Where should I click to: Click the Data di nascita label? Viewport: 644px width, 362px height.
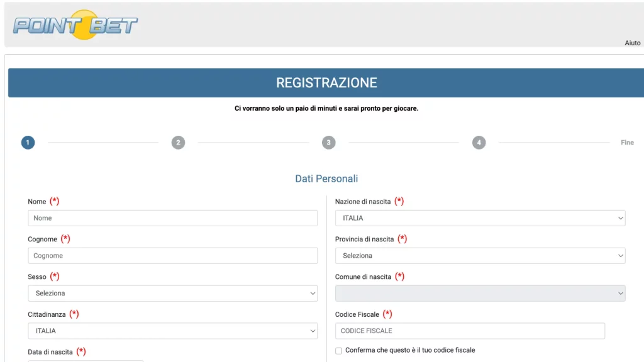50,352
